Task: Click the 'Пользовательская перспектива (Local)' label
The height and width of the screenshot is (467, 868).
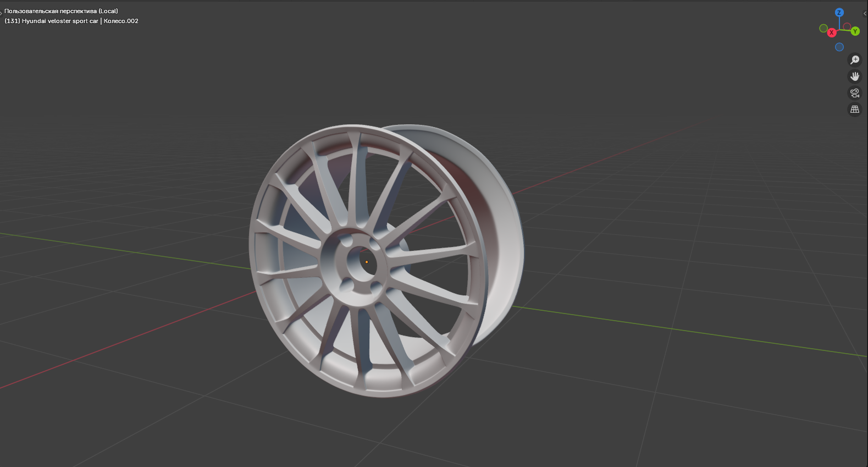Action: (61, 11)
